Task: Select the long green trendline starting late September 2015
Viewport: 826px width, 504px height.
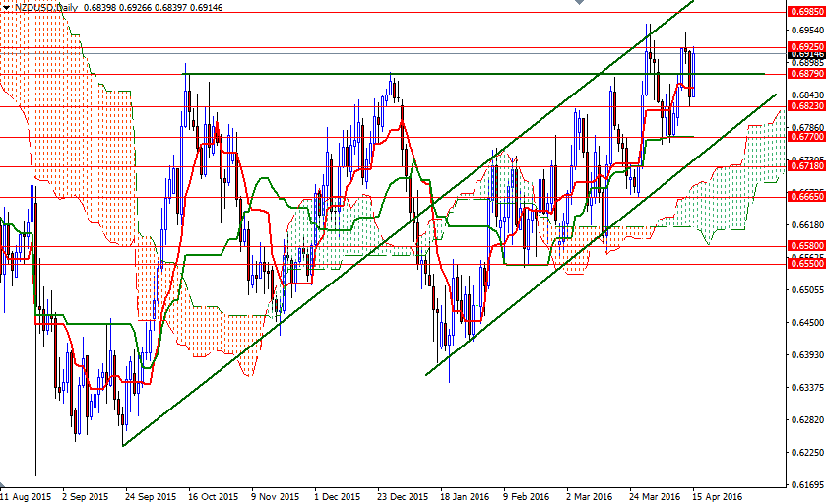Action: tap(409, 222)
